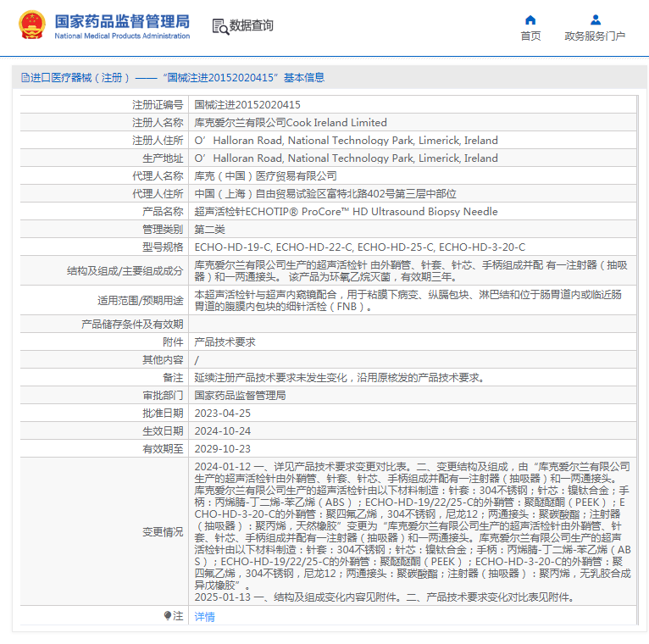This screenshot has height=644, width=649.
Task: Click the 进口医疗器械（注册）基本信息 heading
Action: pos(173,77)
